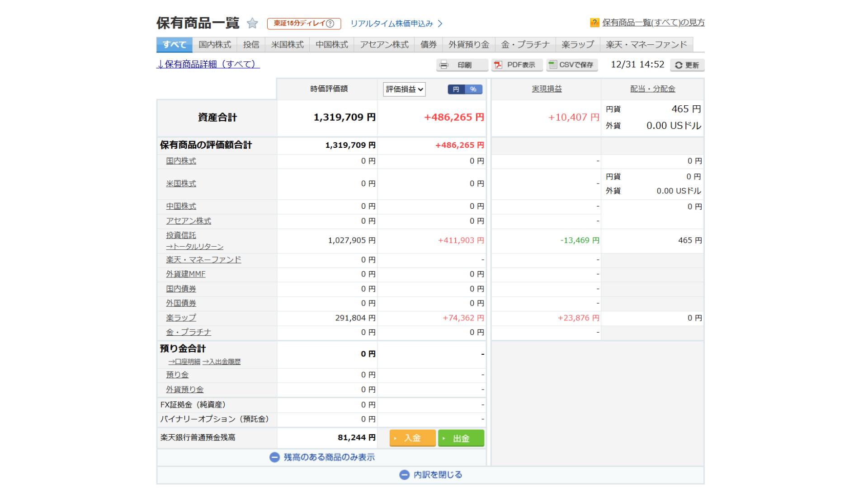Click minus icon beside 残高のある商品のみ表示
The width and height of the screenshot is (868, 488).
coord(274,457)
